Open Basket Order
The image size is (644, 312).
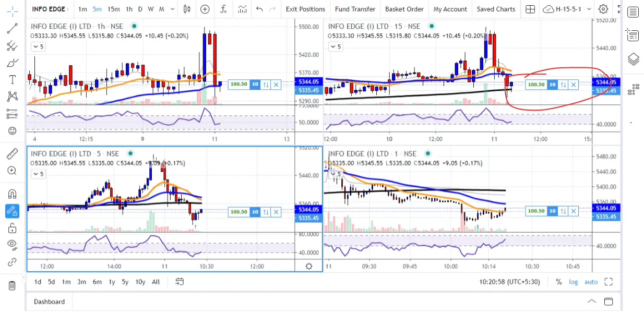(404, 9)
